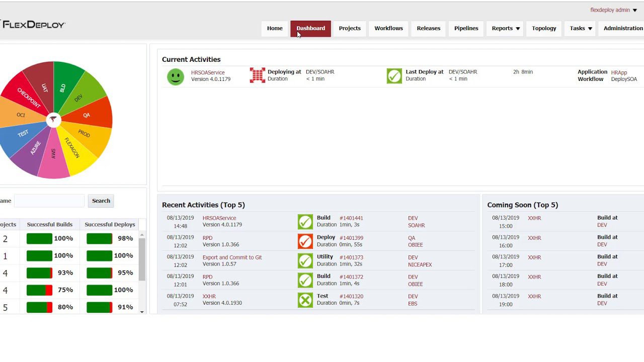The image size is (644, 362).
Task: Open build request #1401441 link
Action: click(351, 218)
